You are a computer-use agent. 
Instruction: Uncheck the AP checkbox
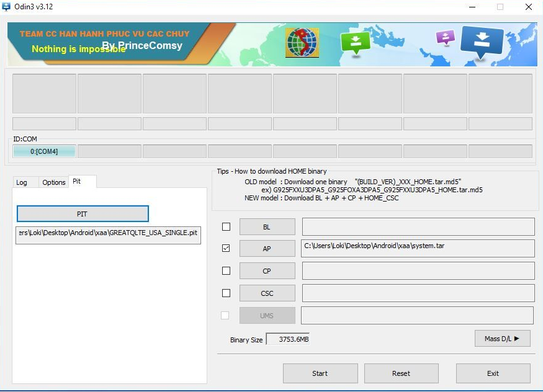click(x=226, y=248)
